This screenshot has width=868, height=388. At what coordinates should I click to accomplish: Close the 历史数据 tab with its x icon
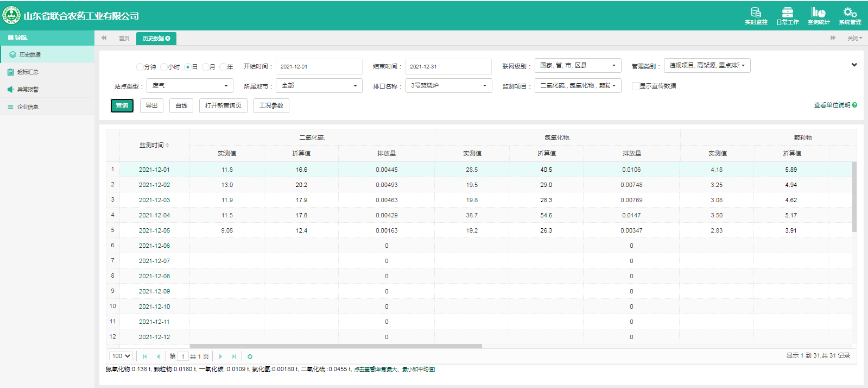pyautogui.click(x=168, y=39)
